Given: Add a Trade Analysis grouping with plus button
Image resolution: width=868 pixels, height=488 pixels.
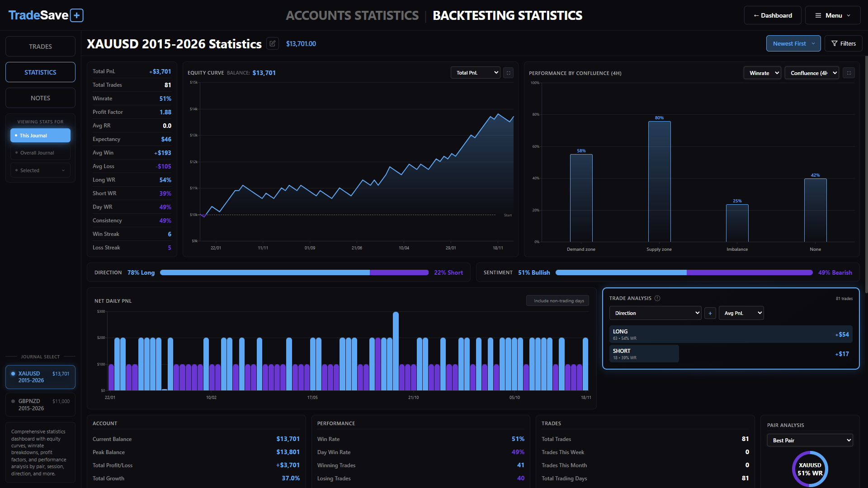Looking at the screenshot, I should (710, 313).
